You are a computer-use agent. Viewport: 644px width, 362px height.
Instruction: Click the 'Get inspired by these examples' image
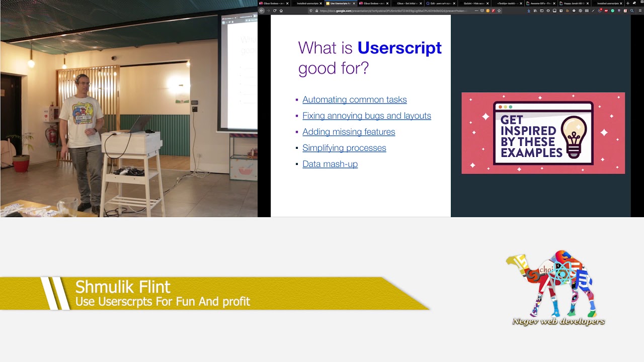[x=543, y=133]
